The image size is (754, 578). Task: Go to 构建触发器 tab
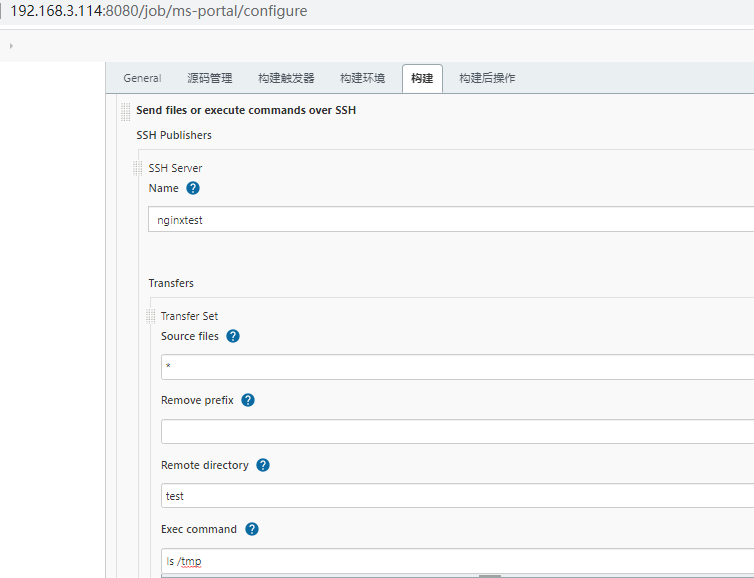(x=286, y=78)
